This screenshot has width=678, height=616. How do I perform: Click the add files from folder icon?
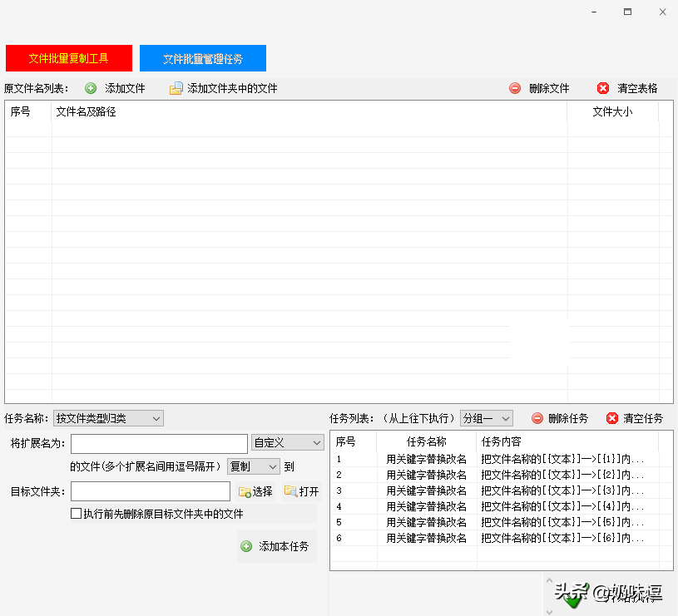pos(176,88)
